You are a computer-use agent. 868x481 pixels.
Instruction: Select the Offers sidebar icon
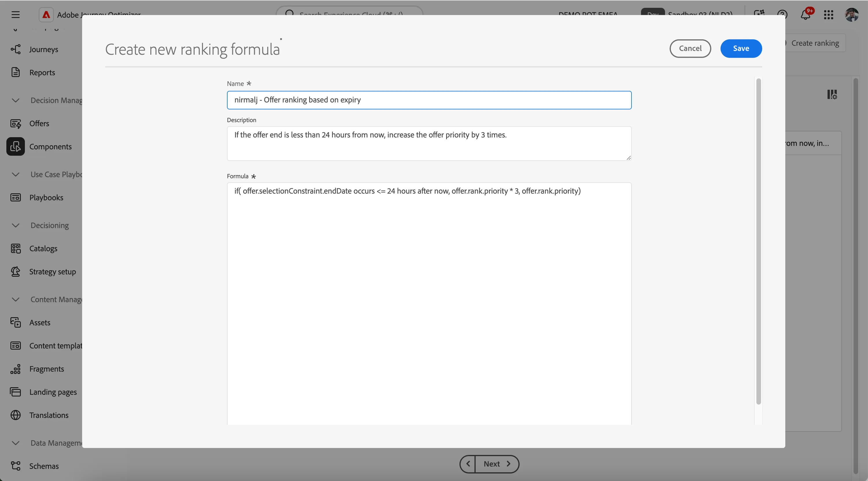tap(16, 124)
